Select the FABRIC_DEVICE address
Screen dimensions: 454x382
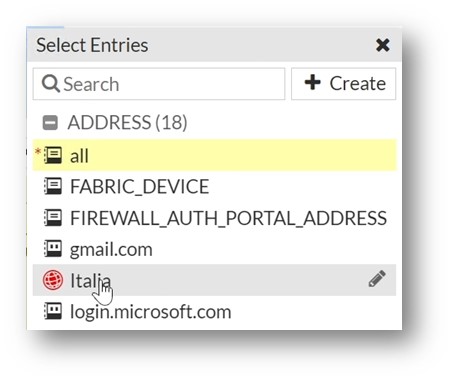(214, 186)
